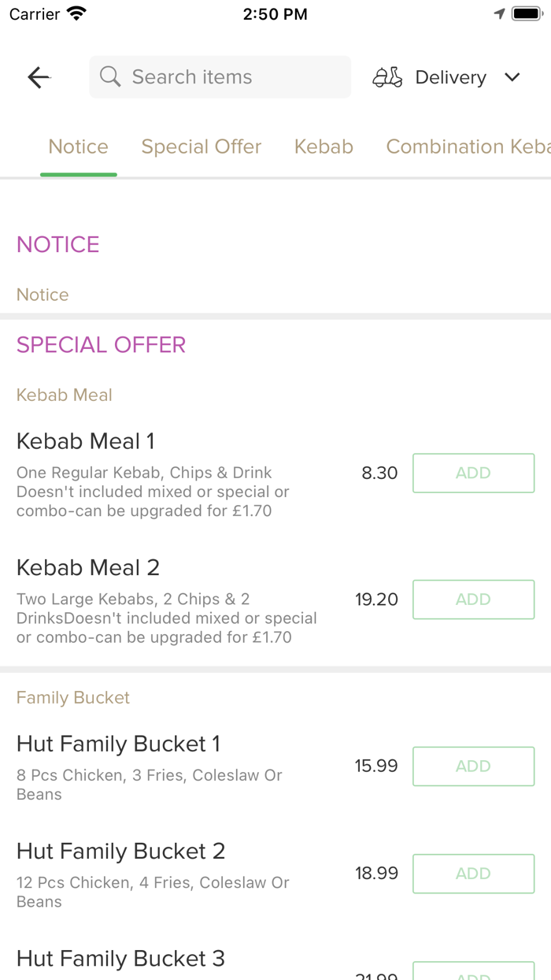Image resolution: width=551 pixels, height=980 pixels.
Task: Click the back arrow at top left
Action: (38, 77)
